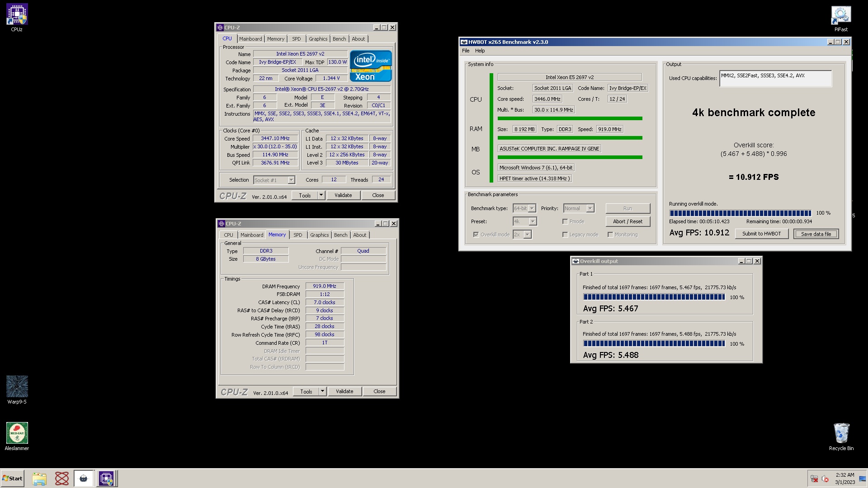Image resolution: width=868 pixels, height=488 pixels.
Task: Open the Help menu in HWBOT x265
Action: coord(480,51)
